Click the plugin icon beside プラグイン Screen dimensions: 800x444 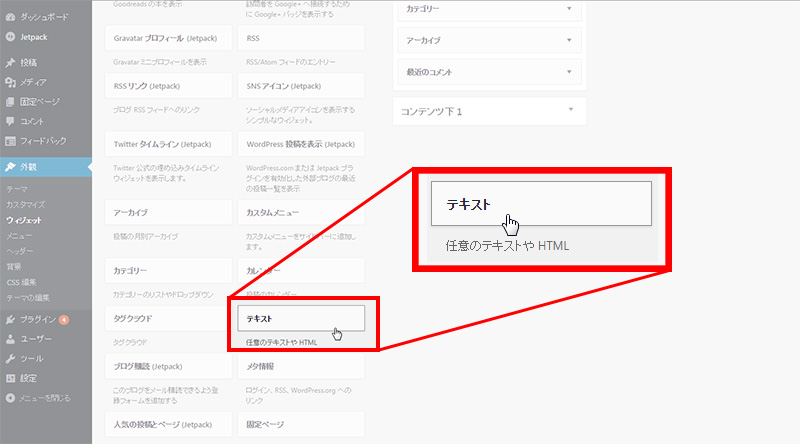pos(9,320)
